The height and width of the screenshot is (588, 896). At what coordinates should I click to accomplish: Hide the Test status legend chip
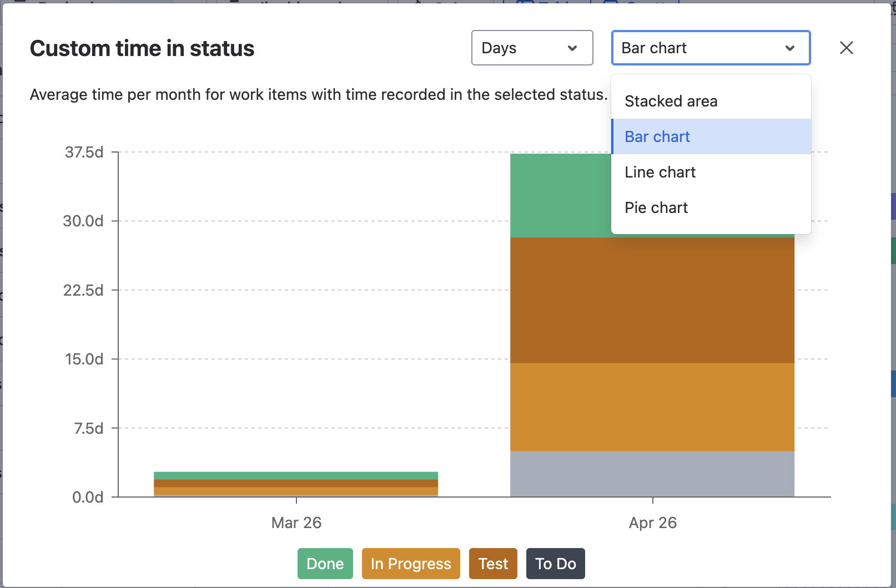(x=493, y=564)
